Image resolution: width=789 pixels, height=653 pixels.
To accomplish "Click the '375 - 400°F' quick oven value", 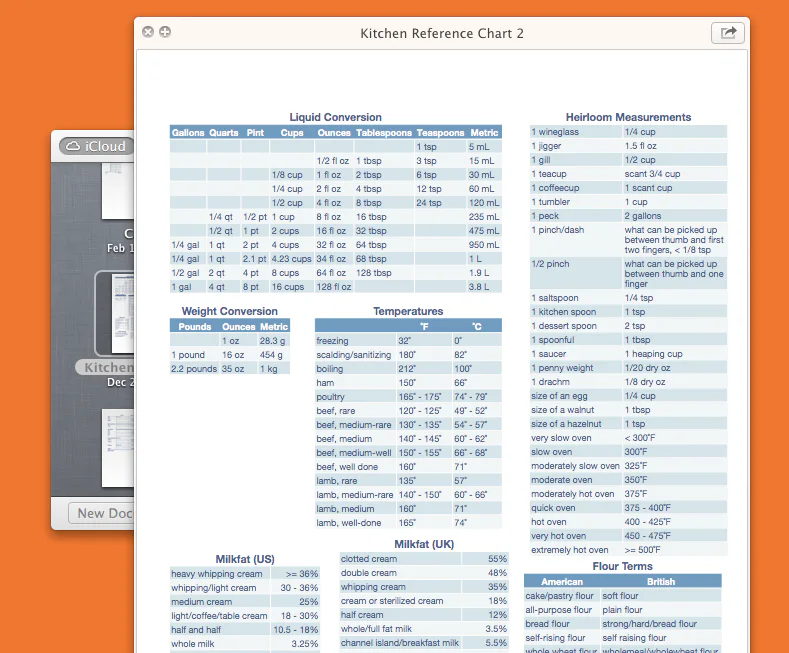I will (648, 508).
